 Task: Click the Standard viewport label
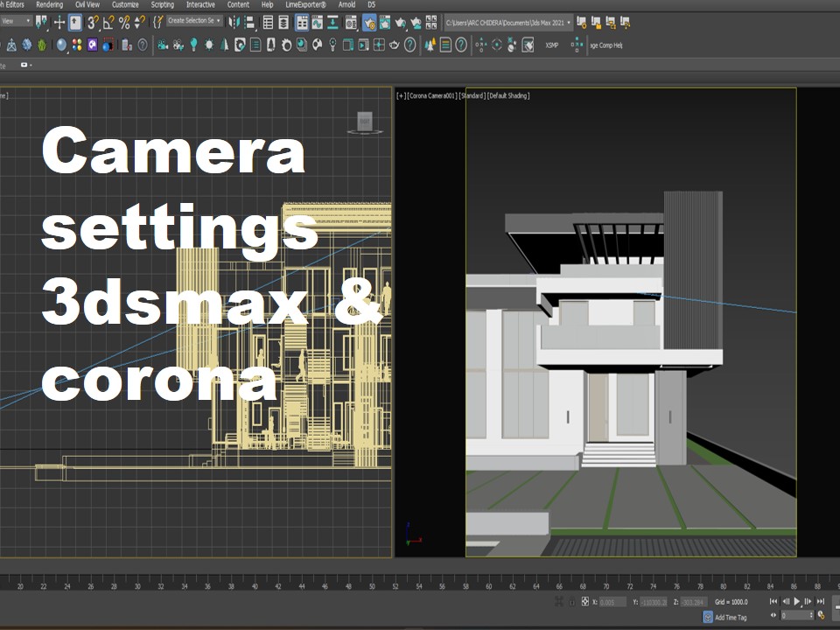[472, 96]
